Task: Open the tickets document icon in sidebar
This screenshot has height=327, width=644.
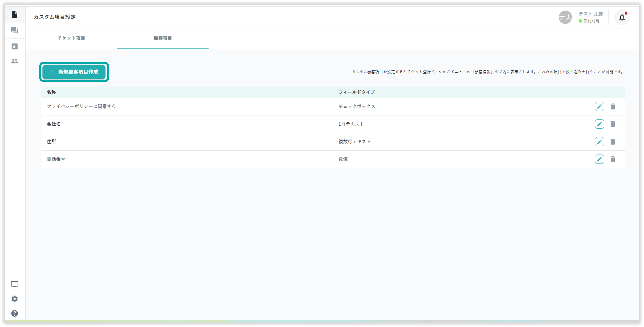Action: (15, 15)
